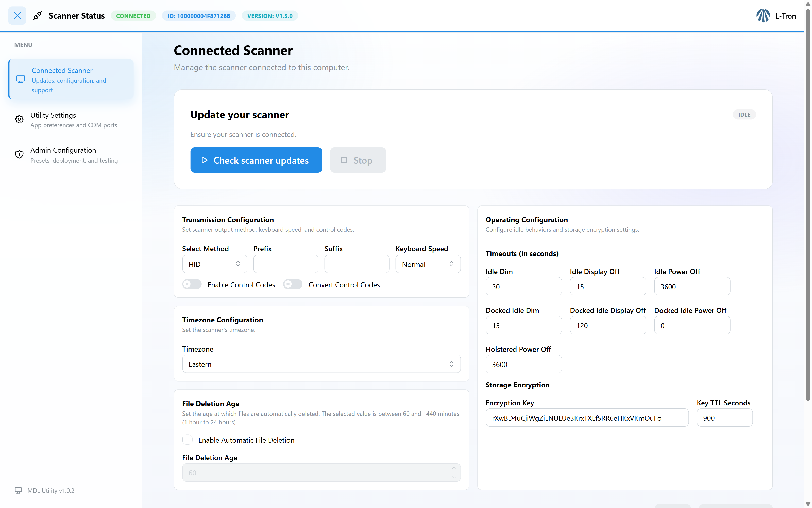Click the Docked Idle Display Off field
The height and width of the screenshot is (508, 812).
tap(608, 325)
